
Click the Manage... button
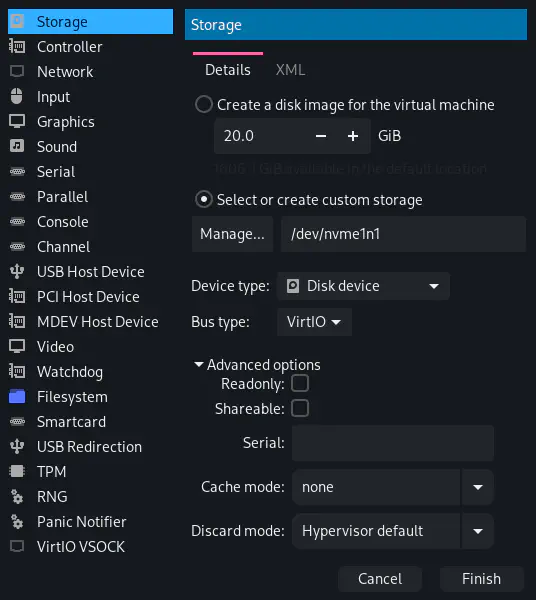pyautogui.click(x=232, y=234)
